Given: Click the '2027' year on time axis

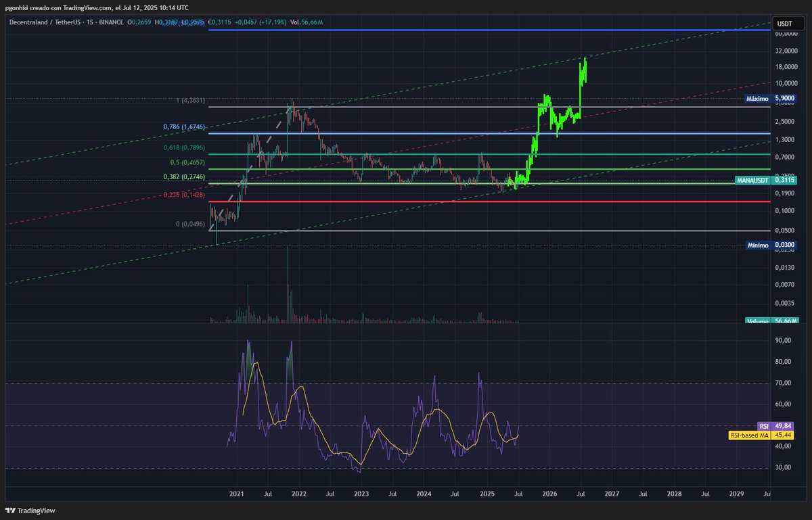Looking at the screenshot, I should (611, 494).
